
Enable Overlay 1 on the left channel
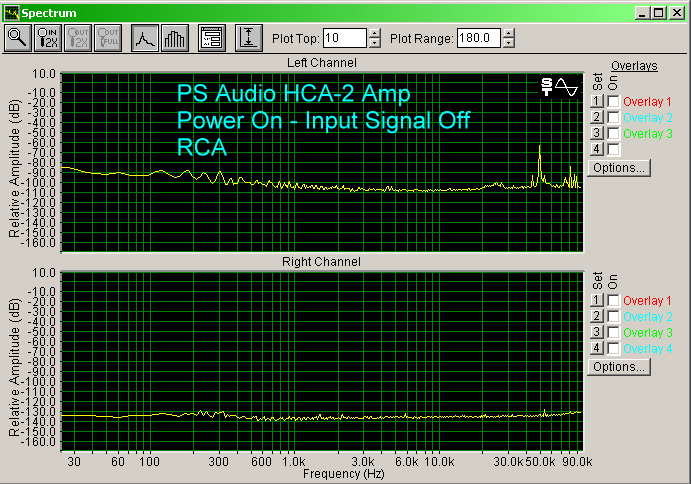(x=612, y=102)
